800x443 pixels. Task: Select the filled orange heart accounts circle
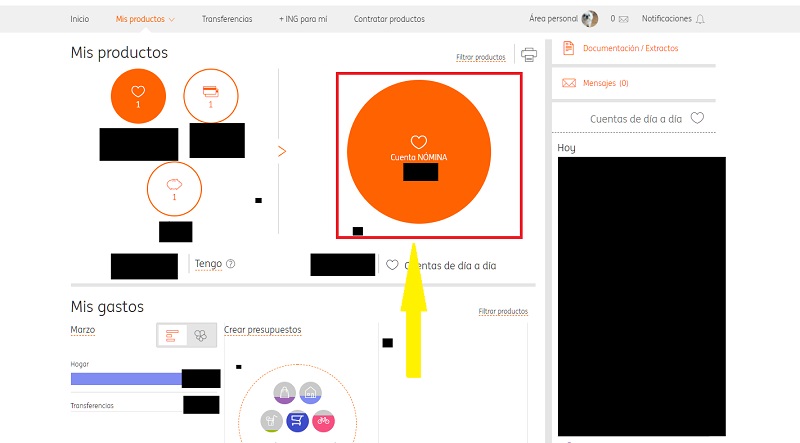138,97
